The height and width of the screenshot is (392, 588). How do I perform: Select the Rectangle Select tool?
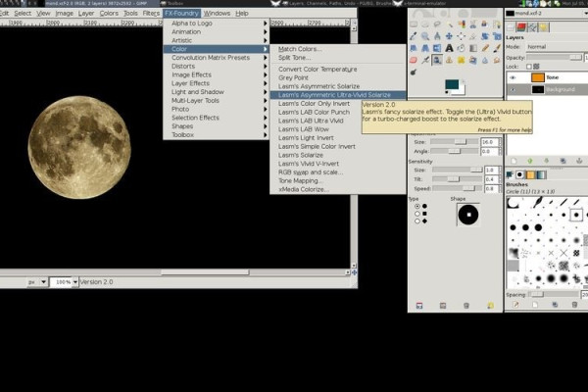[x=415, y=23]
